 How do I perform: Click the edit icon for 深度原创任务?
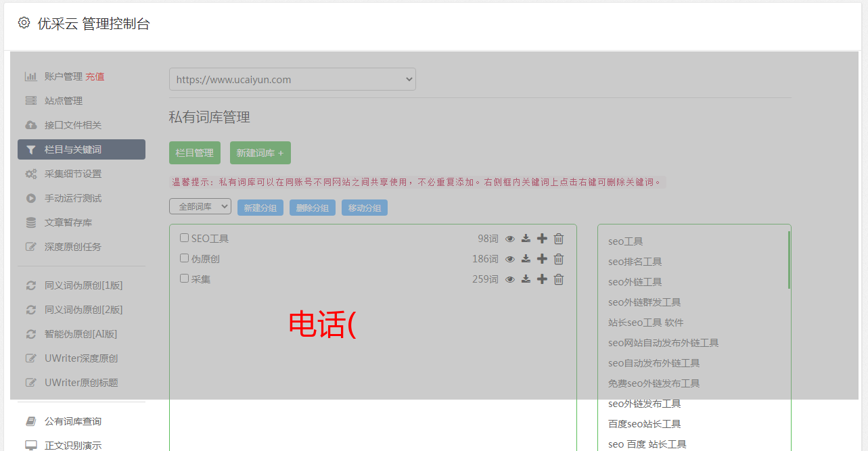tap(30, 247)
